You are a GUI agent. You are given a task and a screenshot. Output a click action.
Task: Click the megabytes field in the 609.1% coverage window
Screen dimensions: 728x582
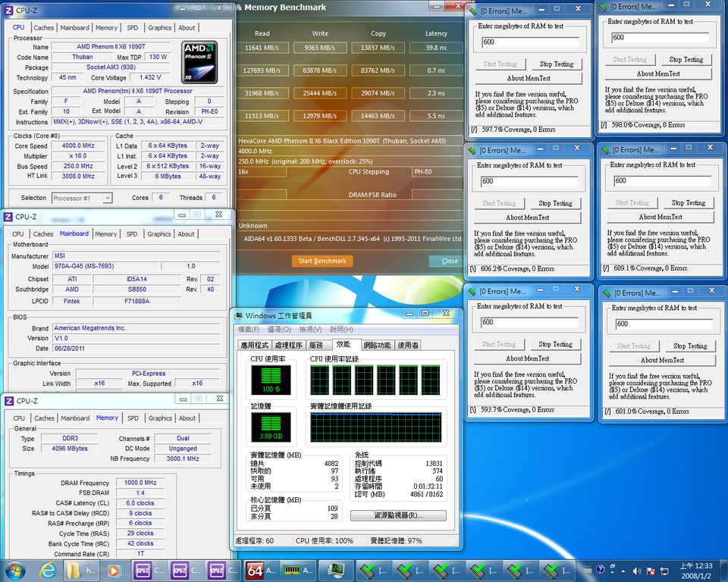click(x=662, y=181)
